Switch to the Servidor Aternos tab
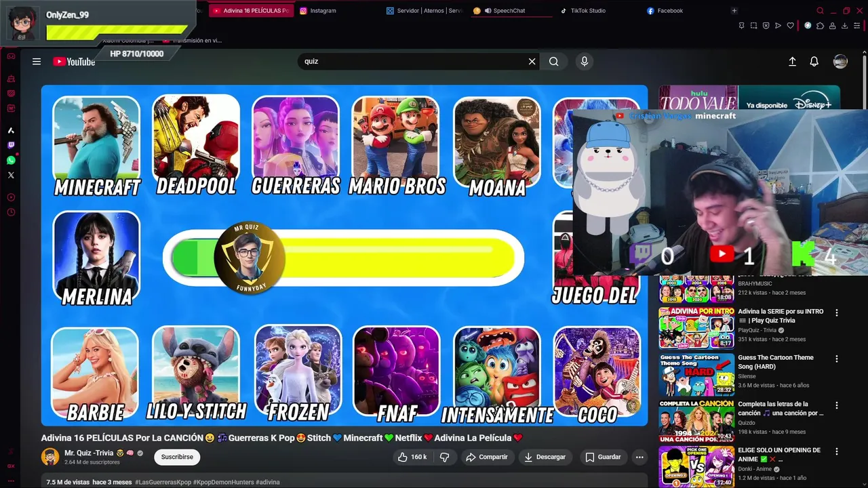The image size is (868, 488). click(425, 11)
